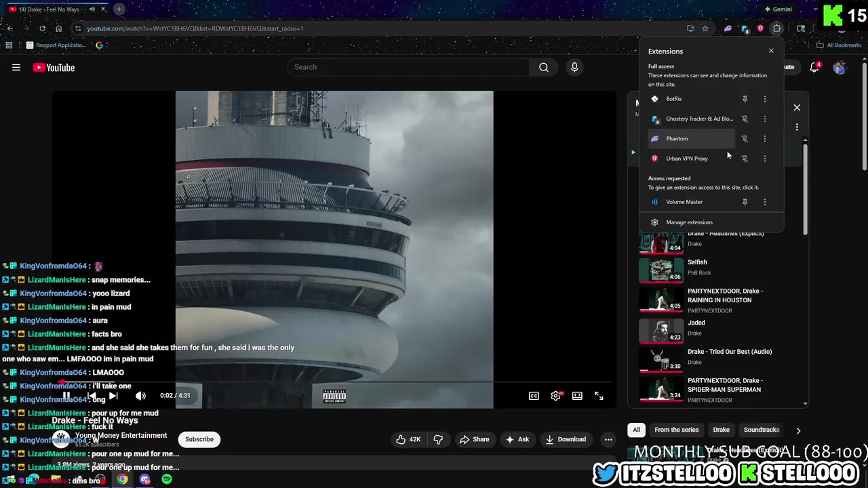The image size is (868, 488).
Task: Click the YouTube search magnifier button
Action: click(544, 67)
